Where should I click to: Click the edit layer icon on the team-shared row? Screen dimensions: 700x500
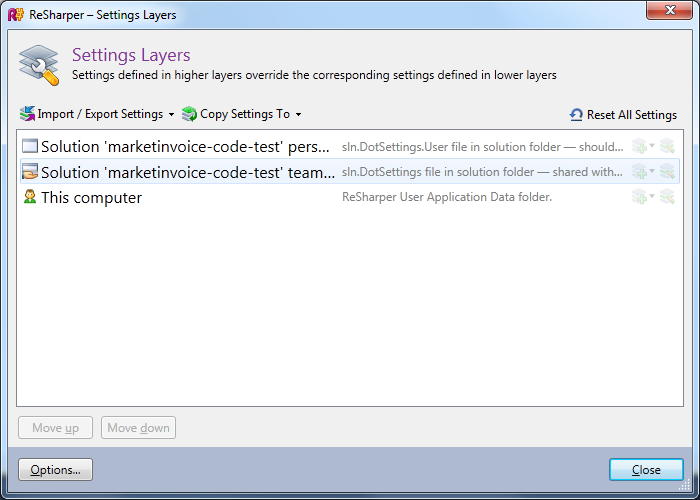667,172
